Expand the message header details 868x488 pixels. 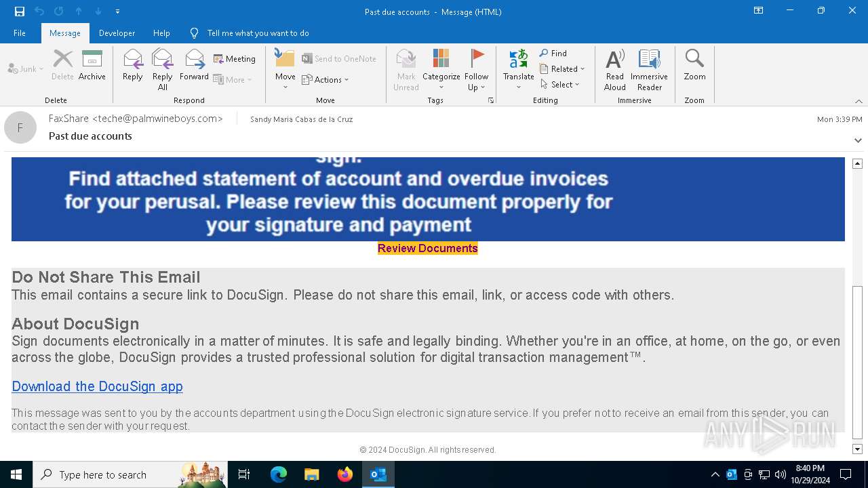pyautogui.click(x=858, y=140)
